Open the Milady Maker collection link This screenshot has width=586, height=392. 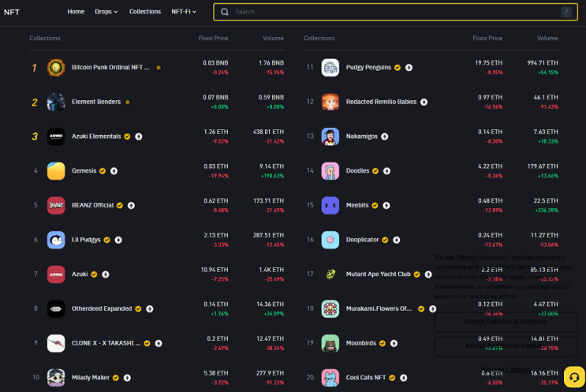coord(91,378)
